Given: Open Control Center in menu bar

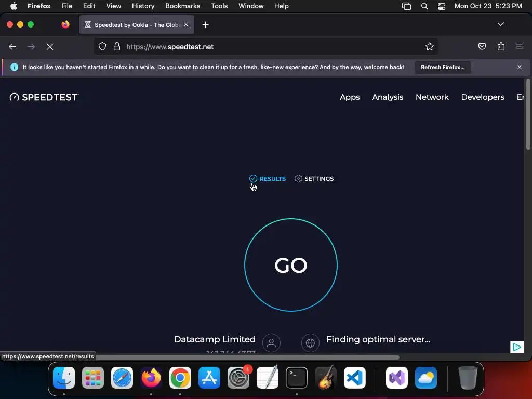Looking at the screenshot, I should click(x=442, y=6).
